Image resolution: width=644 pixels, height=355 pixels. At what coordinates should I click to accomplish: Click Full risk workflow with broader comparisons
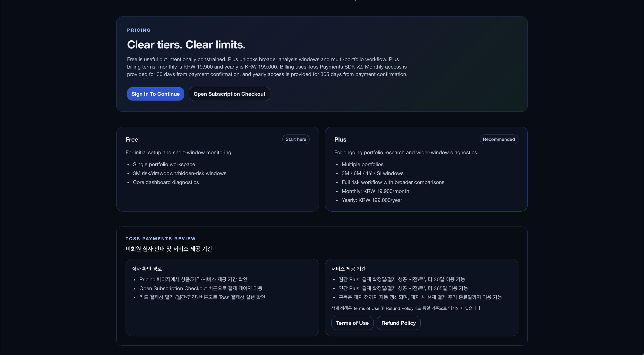[x=393, y=182]
